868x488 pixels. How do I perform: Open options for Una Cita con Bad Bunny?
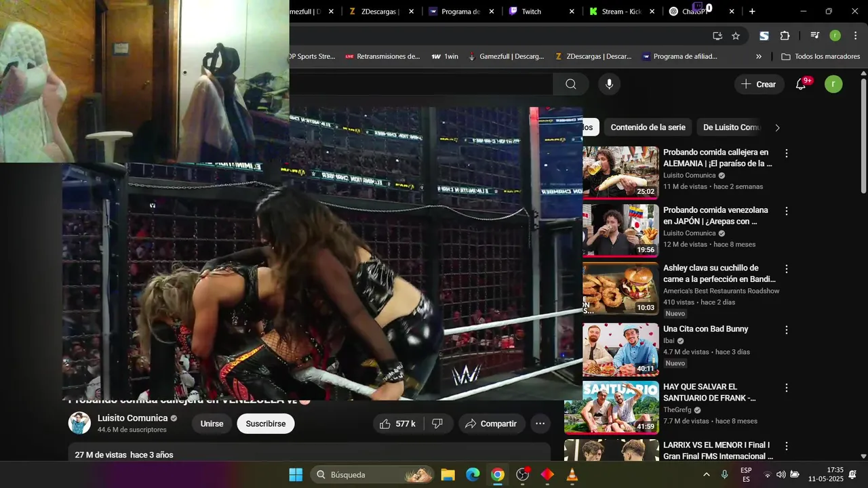coord(787,330)
